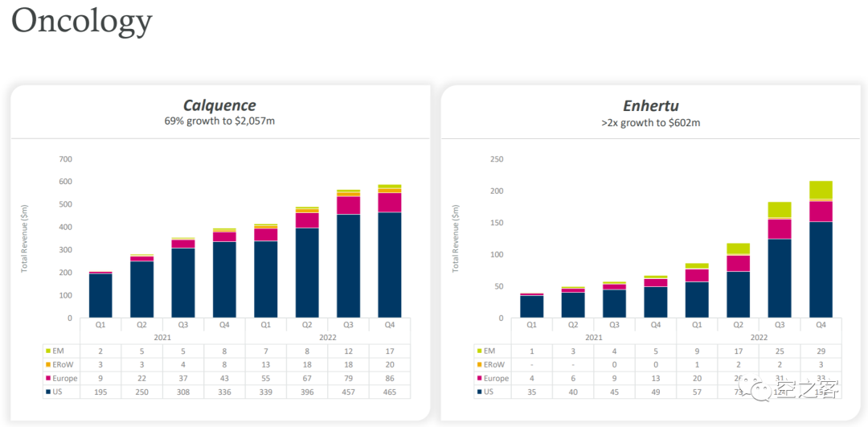Click the green EM segment of the Enhertu Q3 2022 bar

click(780, 209)
